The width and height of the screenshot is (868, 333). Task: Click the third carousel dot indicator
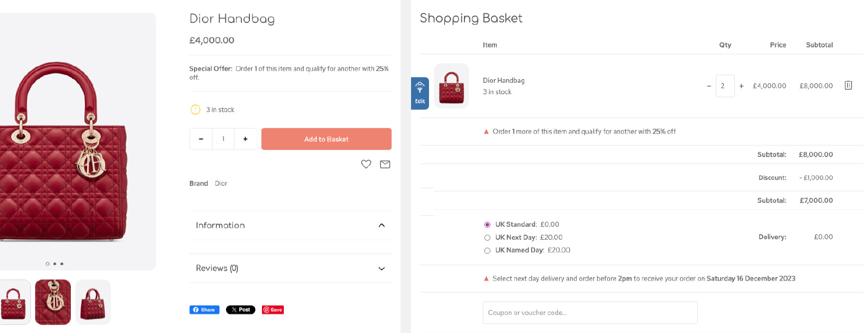[62, 264]
